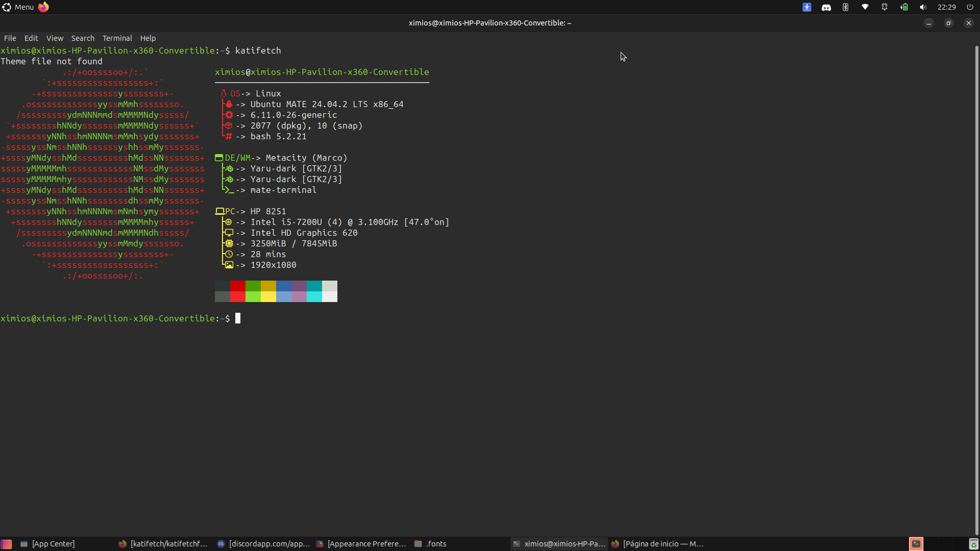This screenshot has height=551, width=980.
Task: Click the Bluetooth indicator icon
Action: [x=846, y=7]
